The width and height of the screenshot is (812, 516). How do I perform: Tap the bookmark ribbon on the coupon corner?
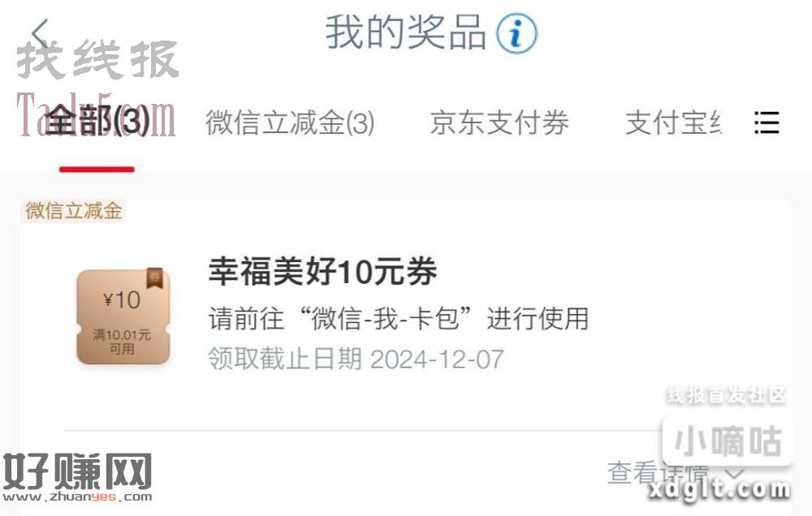pyautogui.click(x=154, y=278)
